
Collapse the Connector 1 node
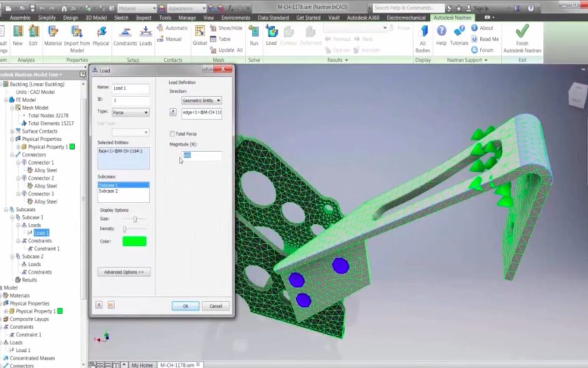tap(18, 162)
